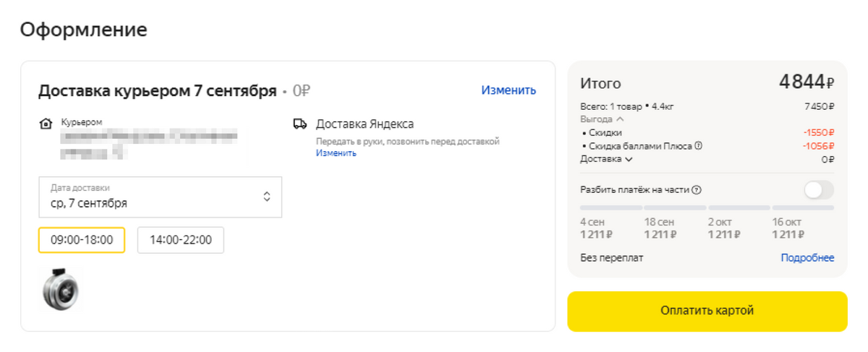The height and width of the screenshot is (352, 868).
Task: Click the Yandex delivery truck icon
Action: (x=300, y=124)
